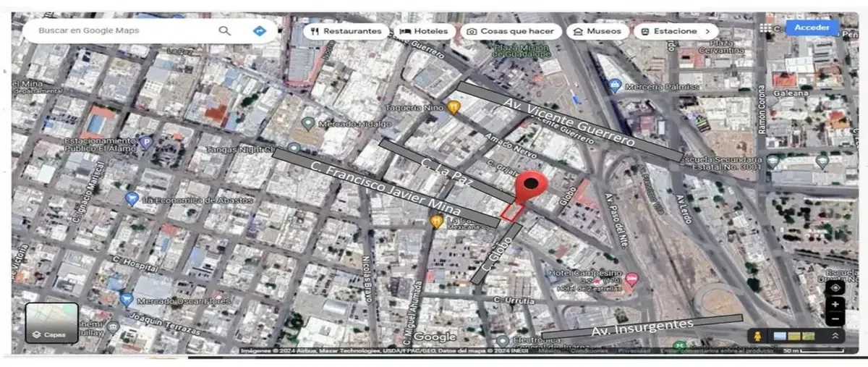This screenshot has height=367, width=868.
Task: Select the Hoteles category chip
Action: tap(425, 31)
